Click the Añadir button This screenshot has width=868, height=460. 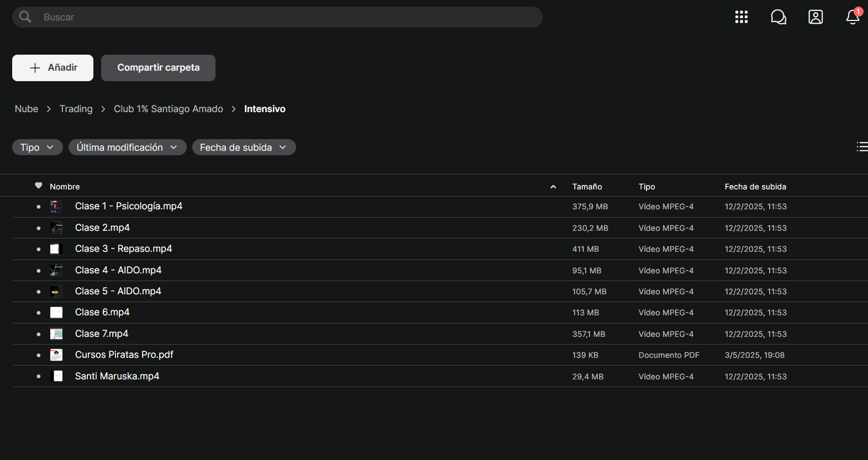point(52,68)
